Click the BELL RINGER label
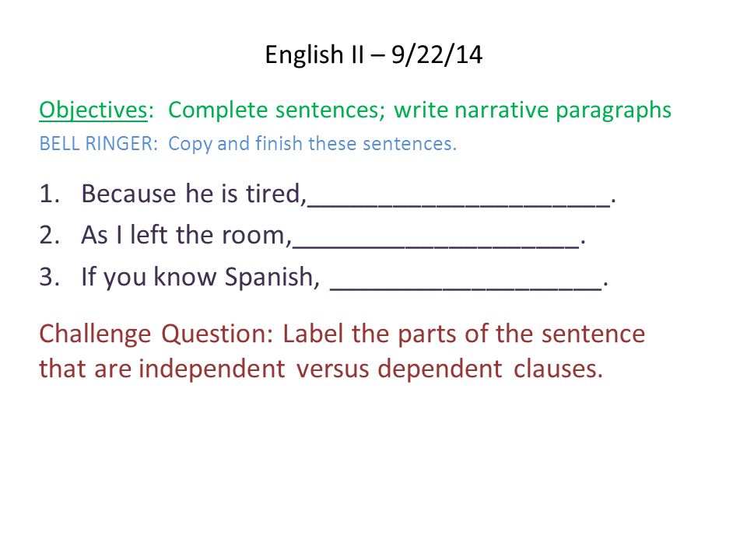 pos(99,143)
